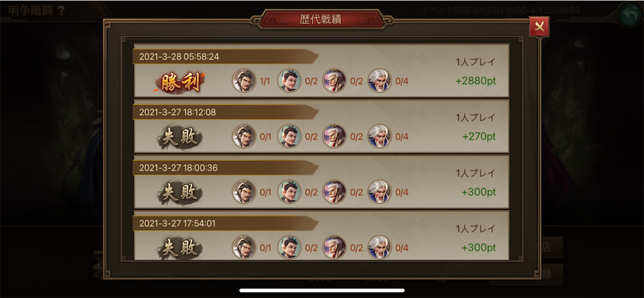Select the 2021-3-27 17:54:01 timestamp banner
The height and width of the screenshot is (298, 644).
(226, 224)
